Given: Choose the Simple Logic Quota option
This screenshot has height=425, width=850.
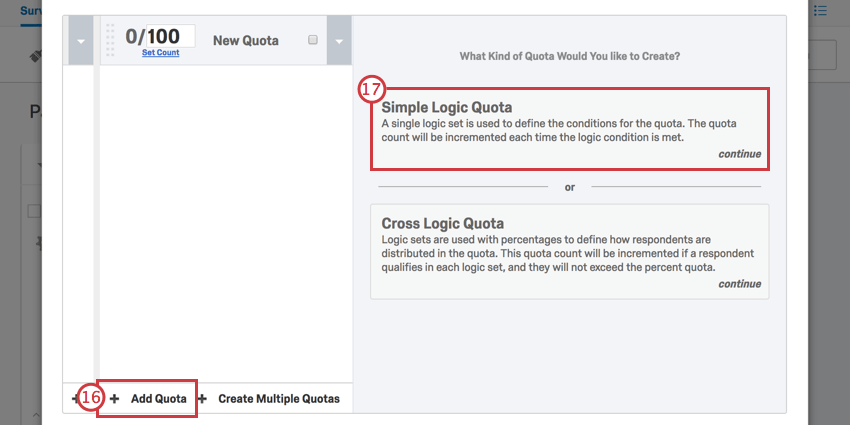Looking at the screenshot, I should 570,129.
